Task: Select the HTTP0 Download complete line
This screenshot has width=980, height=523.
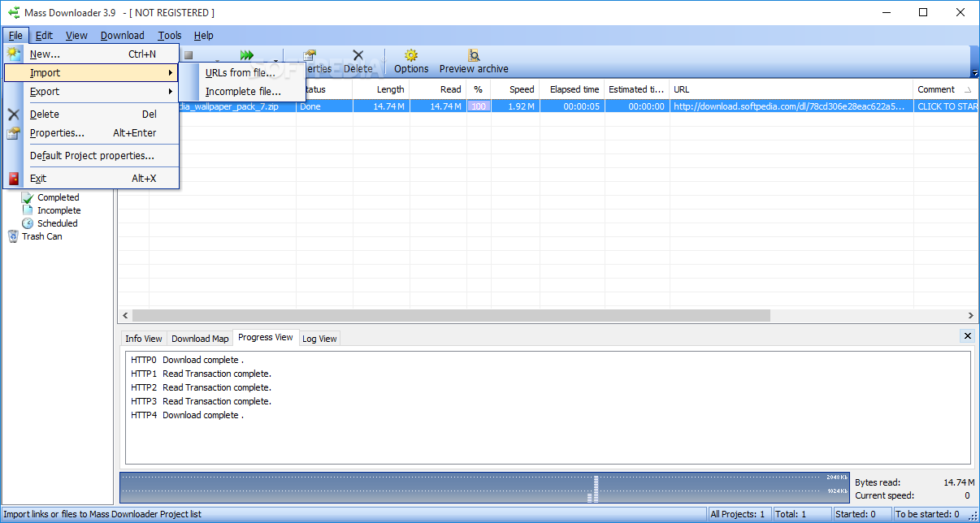Action: (188, 360)
